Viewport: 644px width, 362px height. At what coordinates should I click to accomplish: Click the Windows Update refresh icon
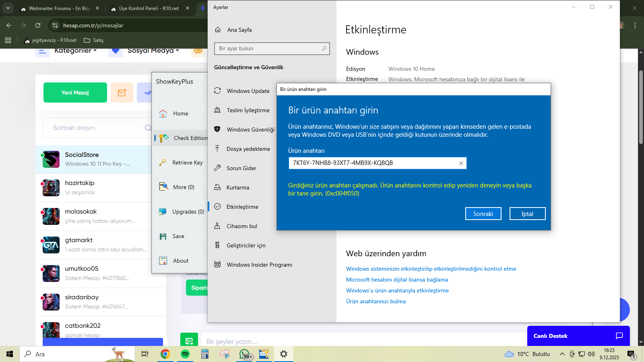[217, 91]
